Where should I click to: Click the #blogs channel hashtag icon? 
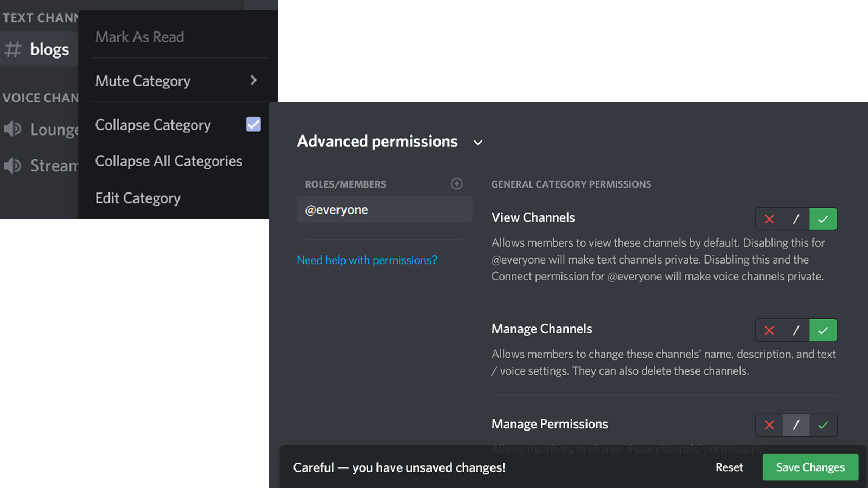(x=13, y=49)
